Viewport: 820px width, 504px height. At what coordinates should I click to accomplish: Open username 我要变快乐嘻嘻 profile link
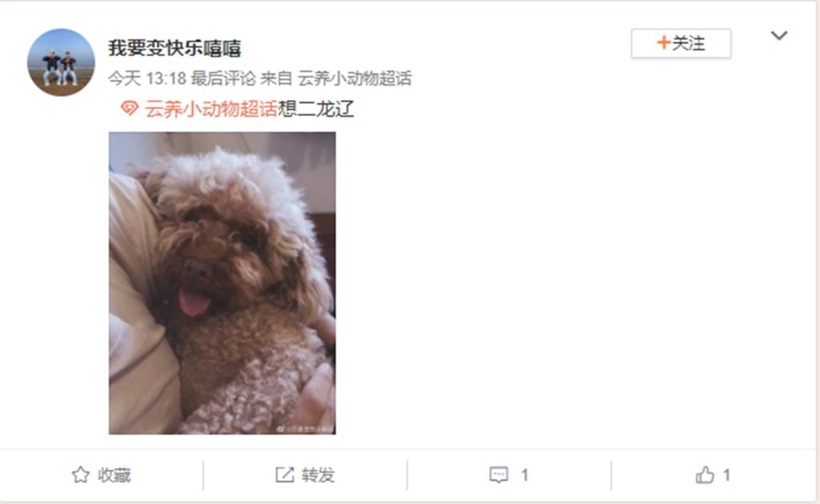(x=175, y=48)
